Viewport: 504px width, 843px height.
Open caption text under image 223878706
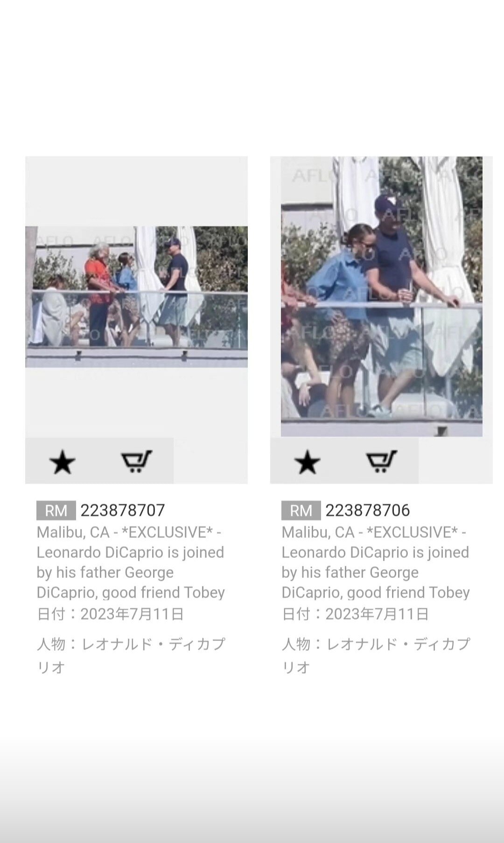pyautogui.click(x=376, y=562)
